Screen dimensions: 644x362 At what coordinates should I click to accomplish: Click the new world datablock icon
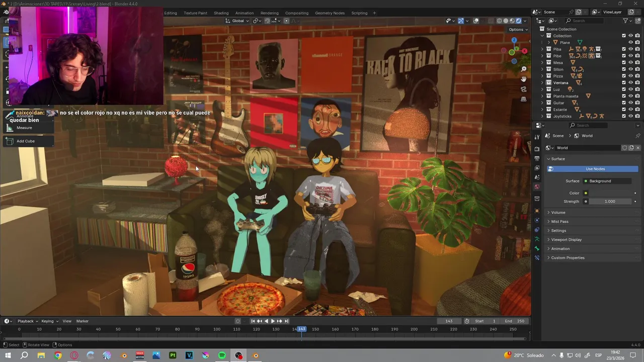click(631, 148)
